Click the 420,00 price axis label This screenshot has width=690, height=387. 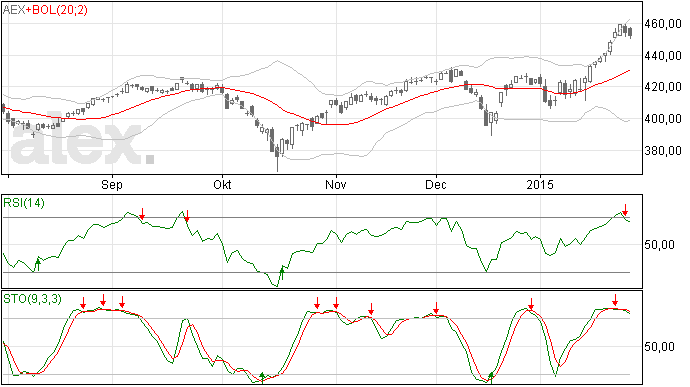click(663, 87)
